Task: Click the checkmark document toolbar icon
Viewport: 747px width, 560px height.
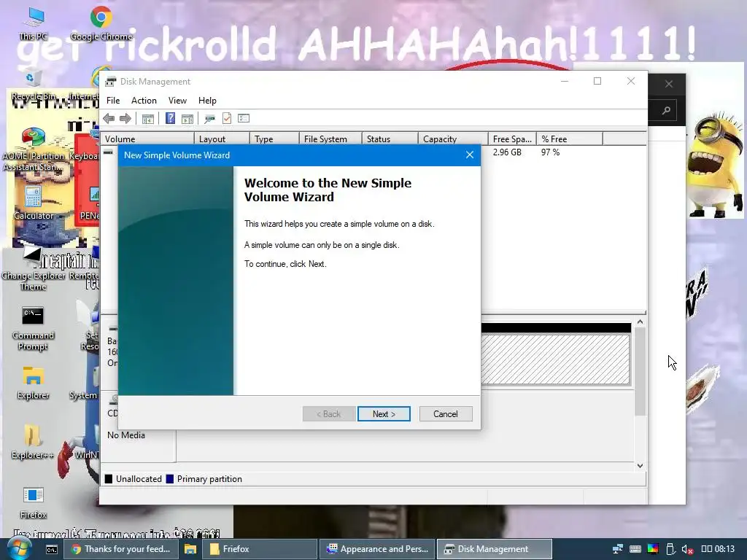Action: click(x=227, y=118)
